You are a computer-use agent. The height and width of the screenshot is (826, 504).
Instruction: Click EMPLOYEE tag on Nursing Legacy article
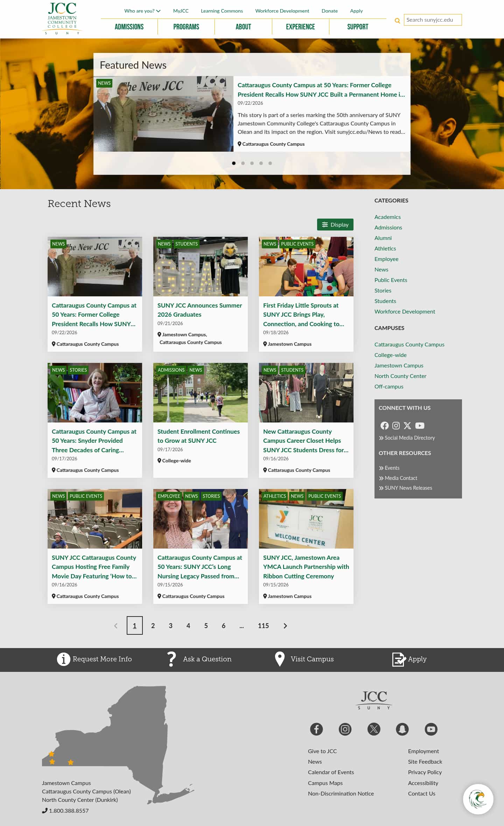169,496
